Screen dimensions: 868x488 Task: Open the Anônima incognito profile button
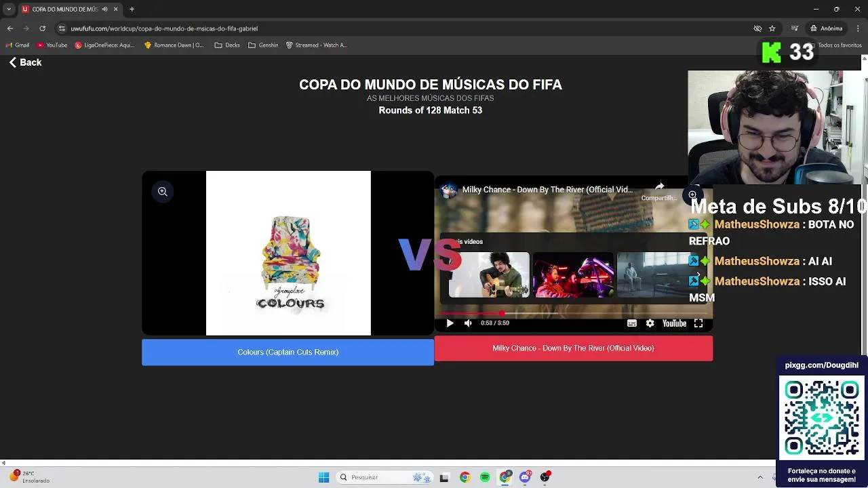827,28
